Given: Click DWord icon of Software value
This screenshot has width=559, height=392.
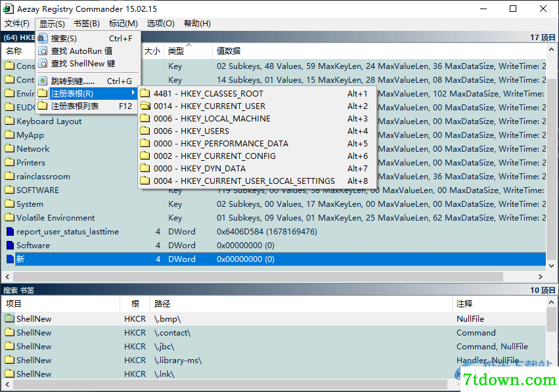Looking at the screenshot, I should tap(11, 245).
